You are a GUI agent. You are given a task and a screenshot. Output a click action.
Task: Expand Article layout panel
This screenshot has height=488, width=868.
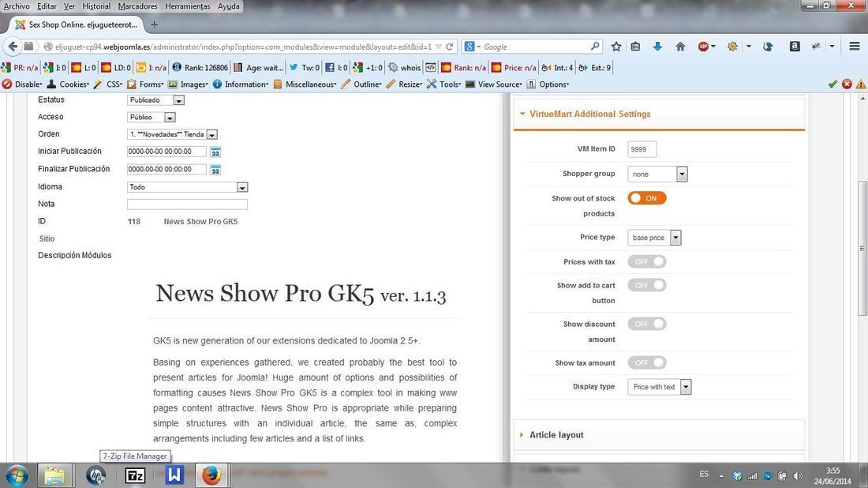(659, 435)
